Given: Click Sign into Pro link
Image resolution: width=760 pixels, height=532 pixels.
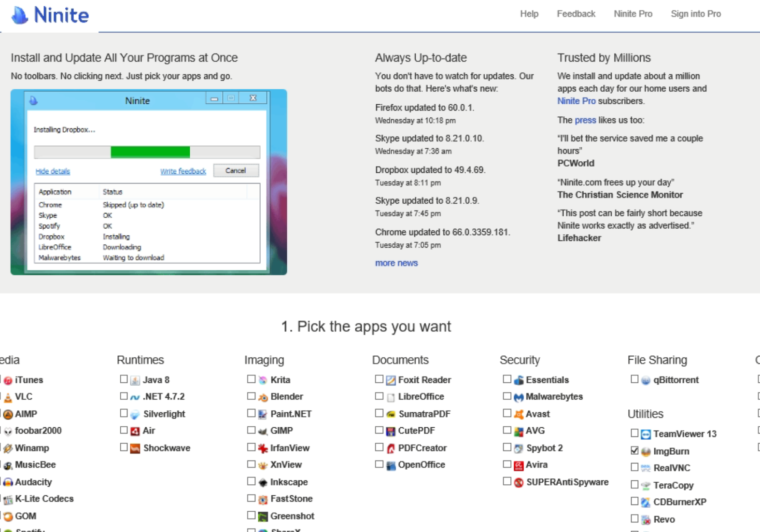Looking at the screenshot, I should (695, 14).
